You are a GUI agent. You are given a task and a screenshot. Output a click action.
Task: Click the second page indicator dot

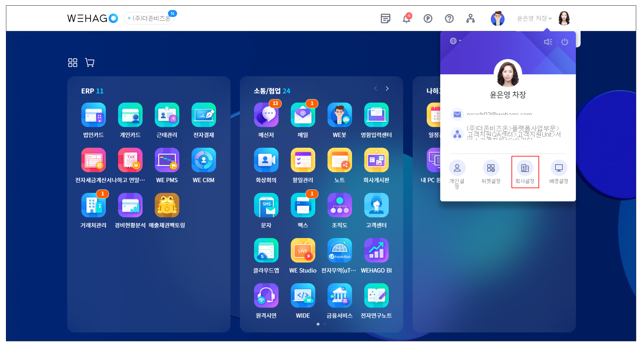(325, 324)
